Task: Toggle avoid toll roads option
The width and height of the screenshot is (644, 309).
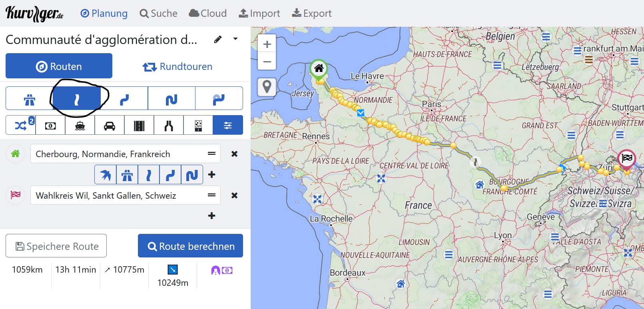Action: point(50,126)
